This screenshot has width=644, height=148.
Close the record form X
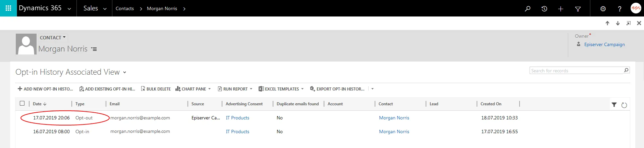coord(639,23)
